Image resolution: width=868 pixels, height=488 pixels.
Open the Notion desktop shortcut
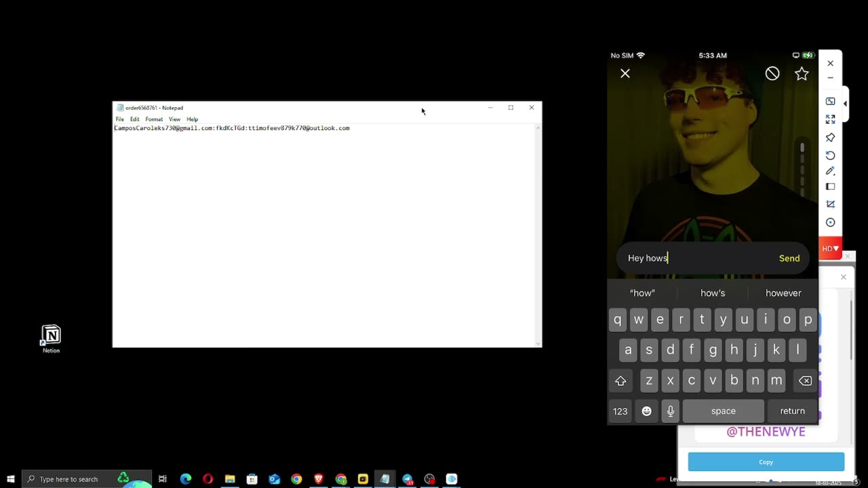pyautogui.click(x=51, y=339)
